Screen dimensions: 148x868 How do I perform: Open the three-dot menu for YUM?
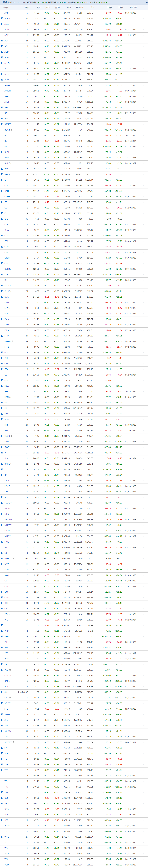tap(143, 865)
